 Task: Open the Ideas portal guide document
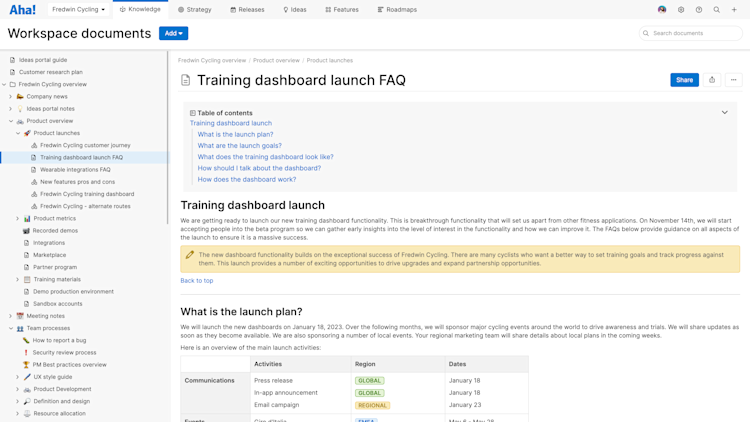[x=43, y=60]
